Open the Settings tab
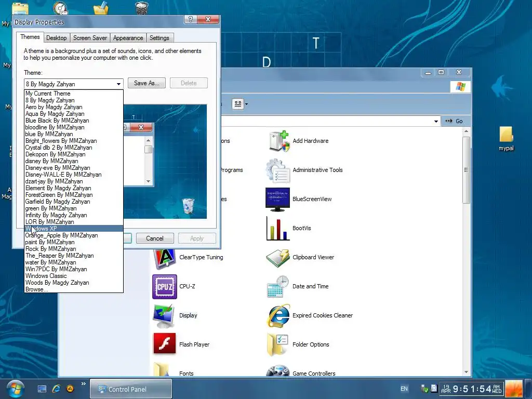532x399 pixels. point(159,38)
